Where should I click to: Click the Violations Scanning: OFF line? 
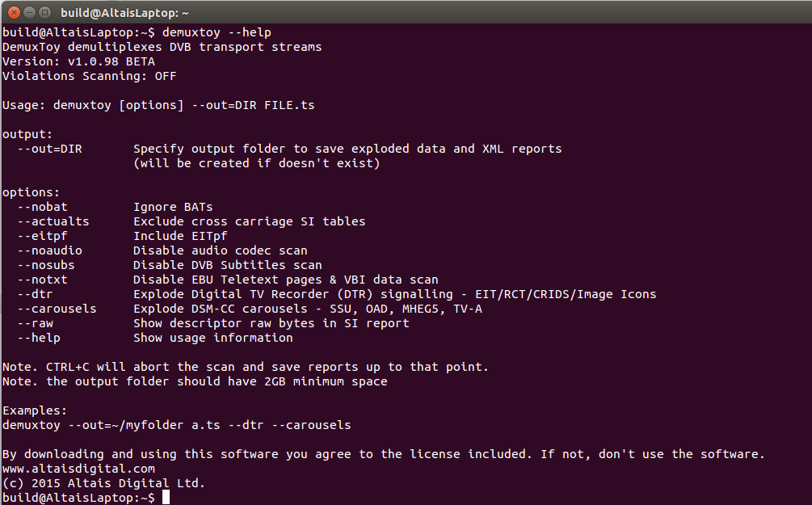point(89,76)
